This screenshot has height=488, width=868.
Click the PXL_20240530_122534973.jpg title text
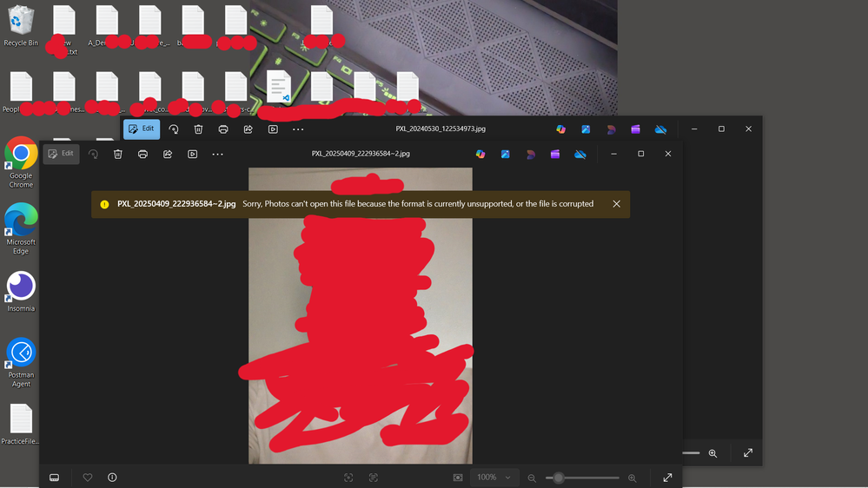[x=441, y=129]
